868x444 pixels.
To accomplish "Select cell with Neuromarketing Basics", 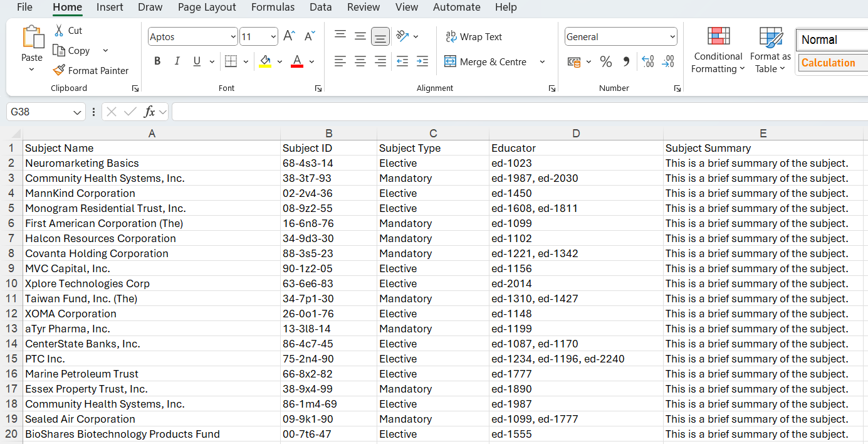I will (x=152, y=163).
